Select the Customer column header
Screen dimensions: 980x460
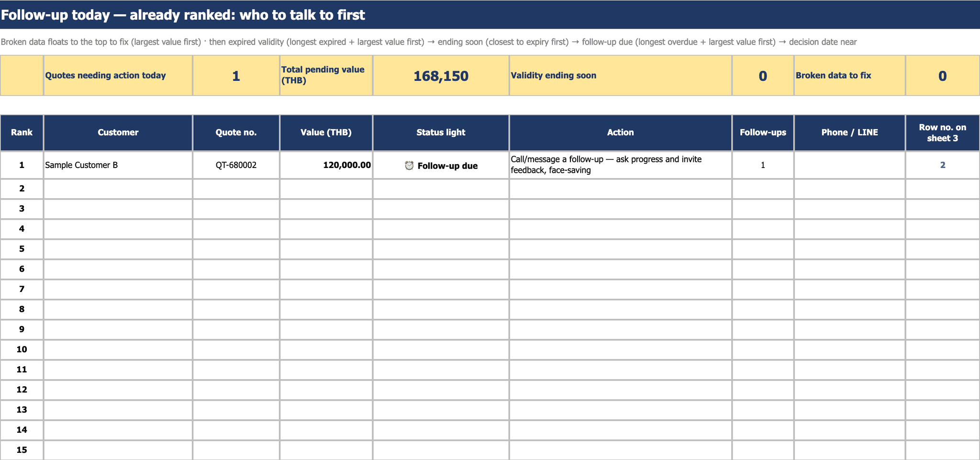point(118,133)
